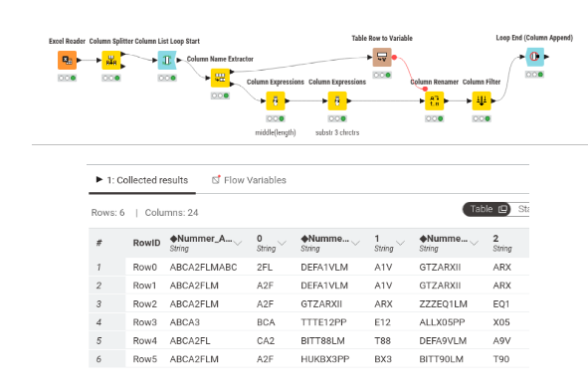Click the middle(length) node annotation
Image resolution: width=588 pixels, height=386 pixels.
[x=276, y=132]
